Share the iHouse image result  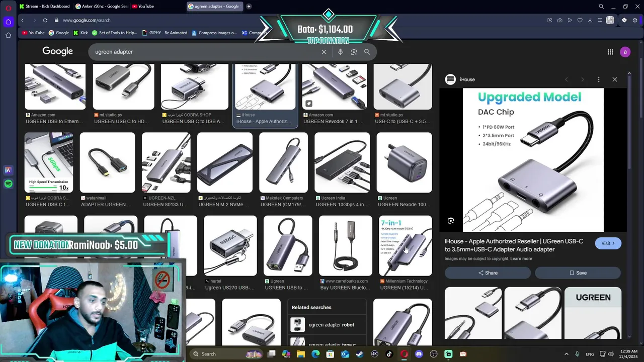[488, 273]
